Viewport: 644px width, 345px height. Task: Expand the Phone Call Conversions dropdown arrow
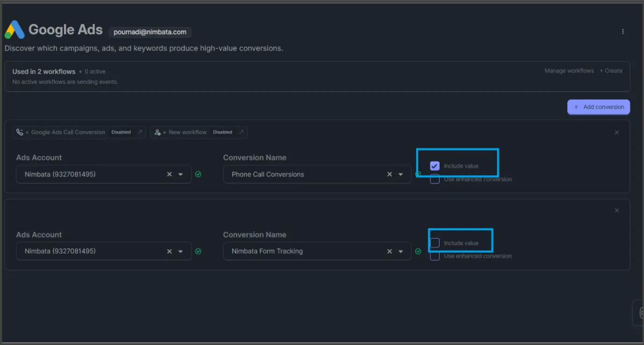401,174
